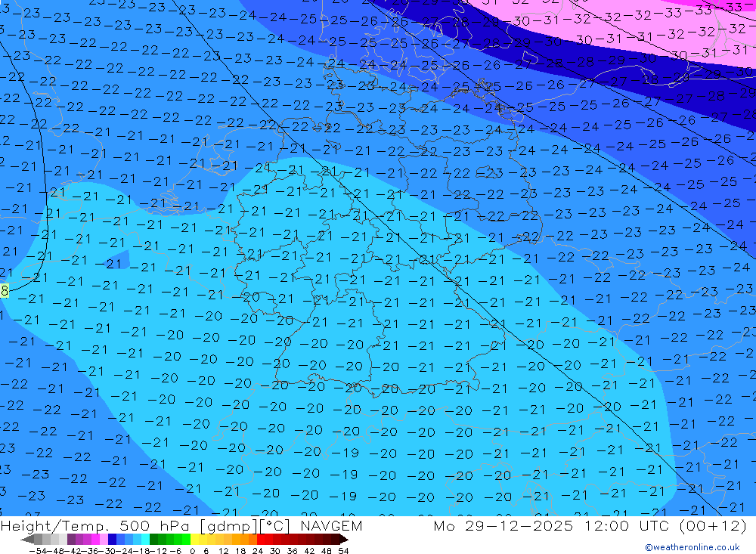Click the left grey arrow end of colour scale
Image resolution: width=756 pixels, height=554 pixels.
point(27,539)
